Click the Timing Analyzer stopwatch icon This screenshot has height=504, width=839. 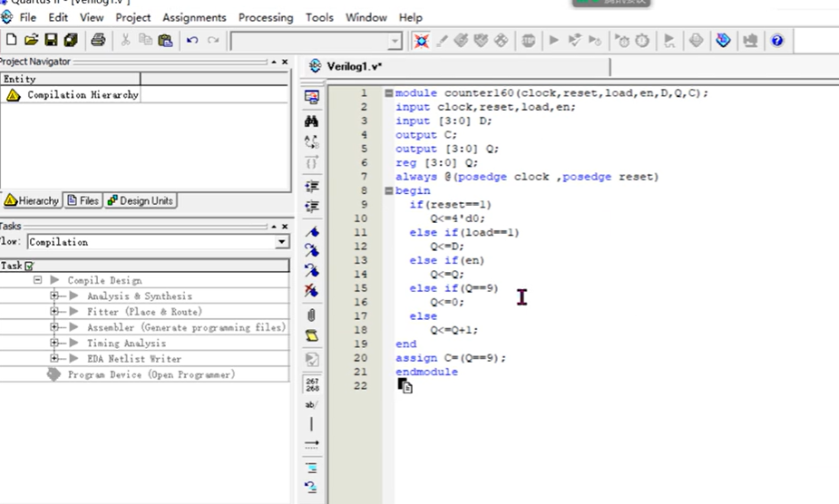(642, 41)
